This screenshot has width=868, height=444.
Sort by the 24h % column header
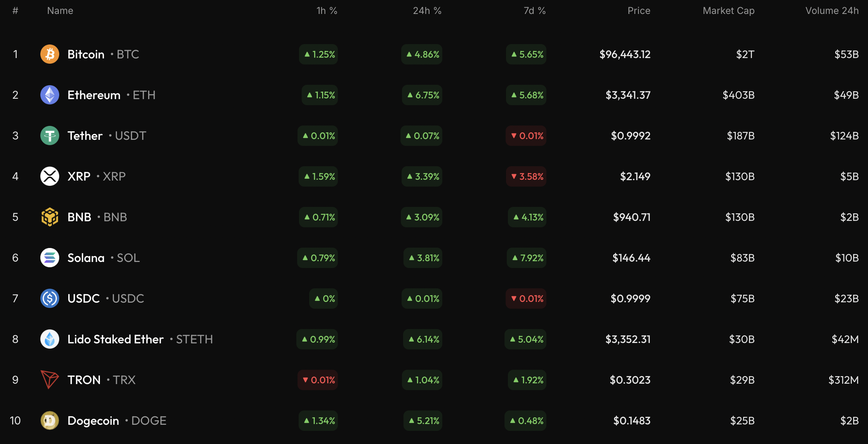(x=427, y=11)
